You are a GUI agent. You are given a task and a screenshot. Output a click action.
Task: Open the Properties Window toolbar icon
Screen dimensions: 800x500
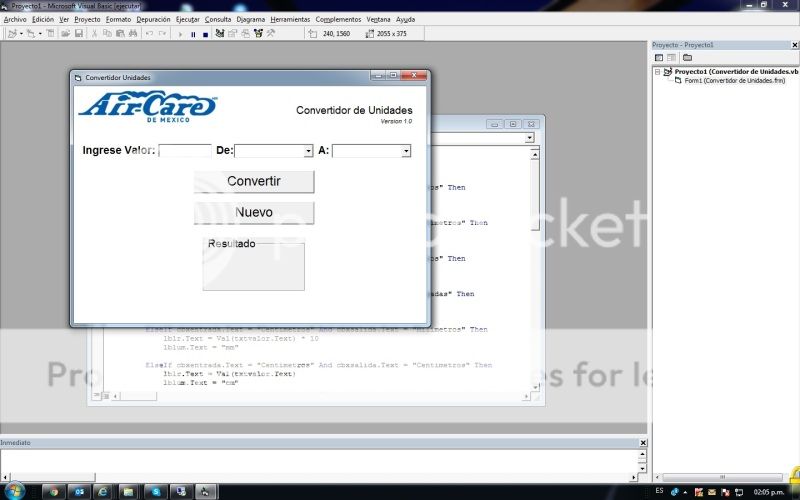pos(233,34)
